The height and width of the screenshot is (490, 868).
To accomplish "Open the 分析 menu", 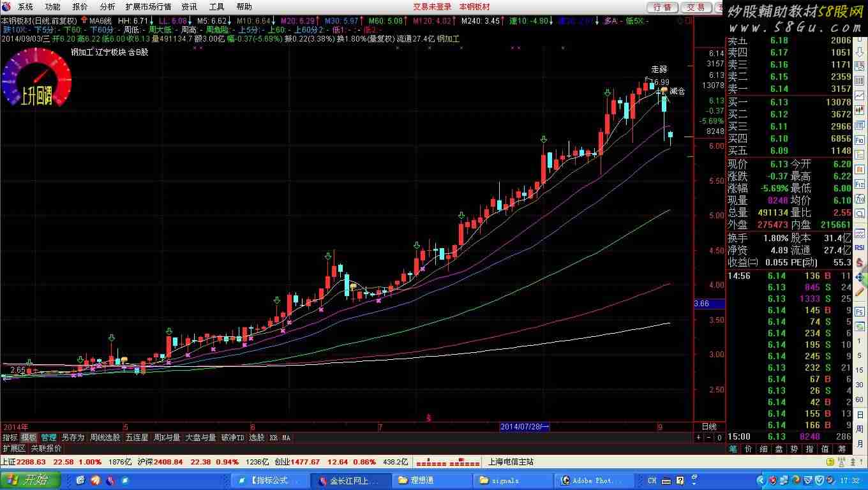I will (107, 6).
